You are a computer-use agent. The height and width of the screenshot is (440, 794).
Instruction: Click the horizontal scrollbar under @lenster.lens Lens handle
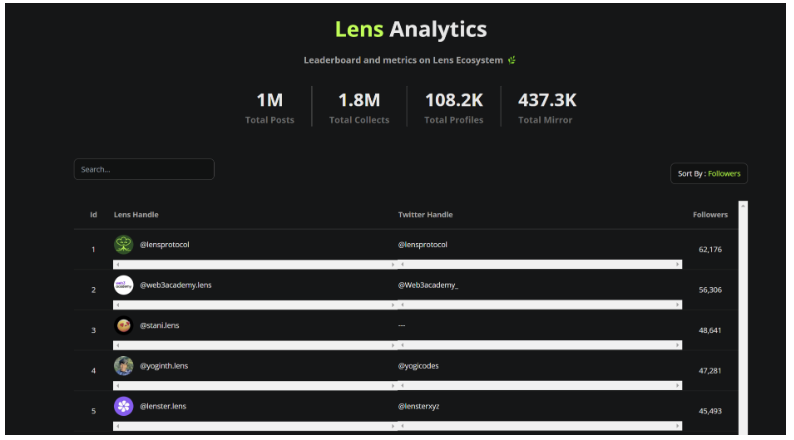pos(255,426)
